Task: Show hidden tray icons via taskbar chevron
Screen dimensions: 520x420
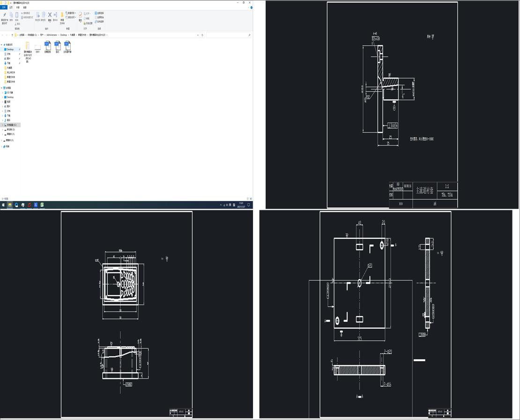Action: (221, 205)
